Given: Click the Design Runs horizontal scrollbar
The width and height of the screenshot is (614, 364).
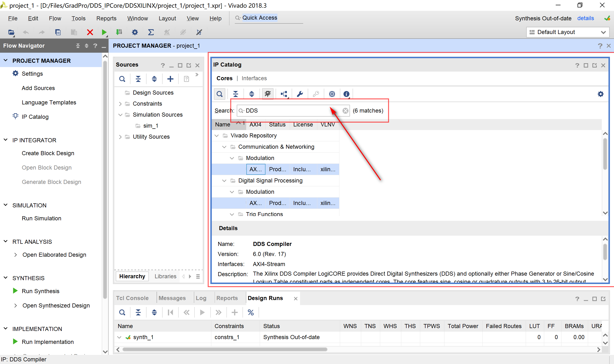Looking at the screenshot, I should point(224,349).
